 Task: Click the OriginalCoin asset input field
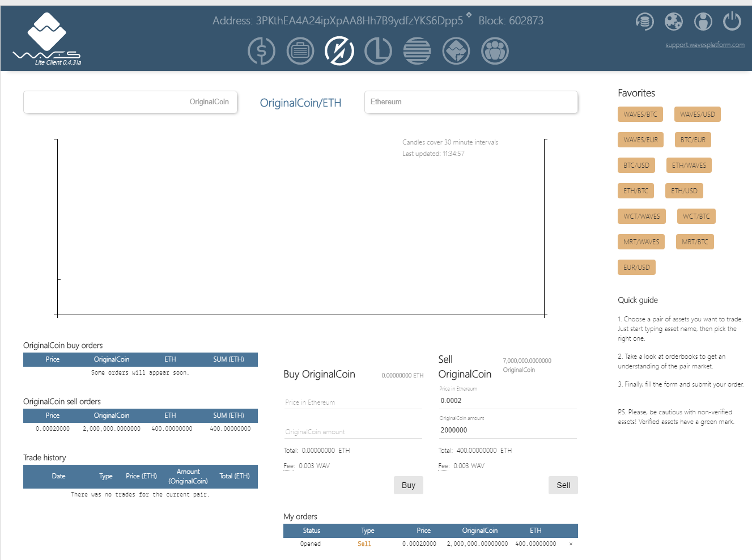(130, 102)
